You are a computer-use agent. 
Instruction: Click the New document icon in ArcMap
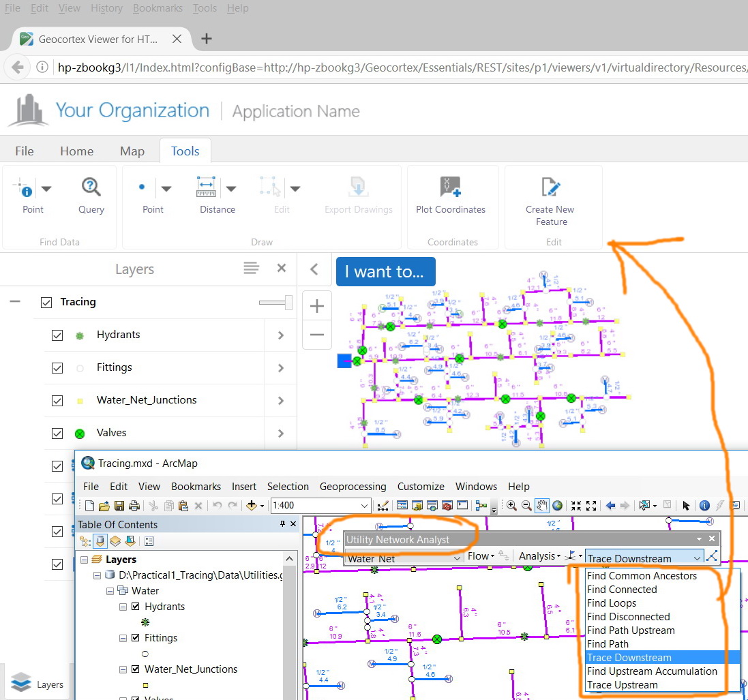[x=90, y=506]
